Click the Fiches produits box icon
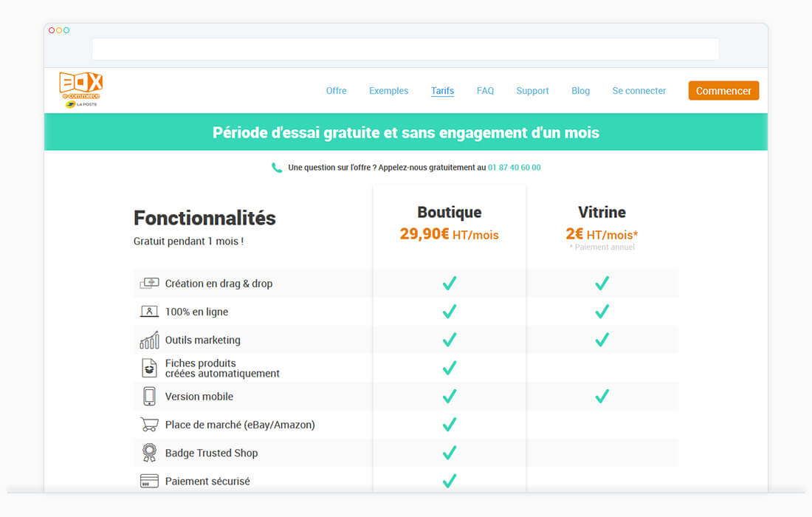The image size is (812, 517). 149,368
